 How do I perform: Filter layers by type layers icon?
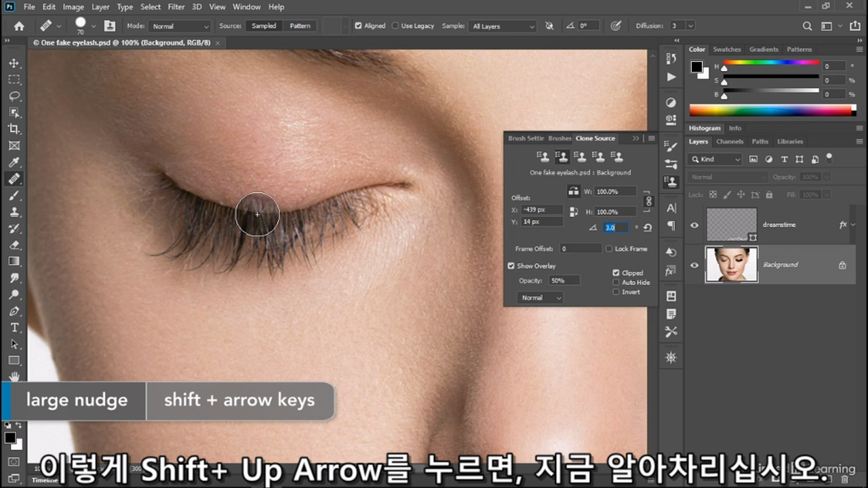click(x=785, y=159)
